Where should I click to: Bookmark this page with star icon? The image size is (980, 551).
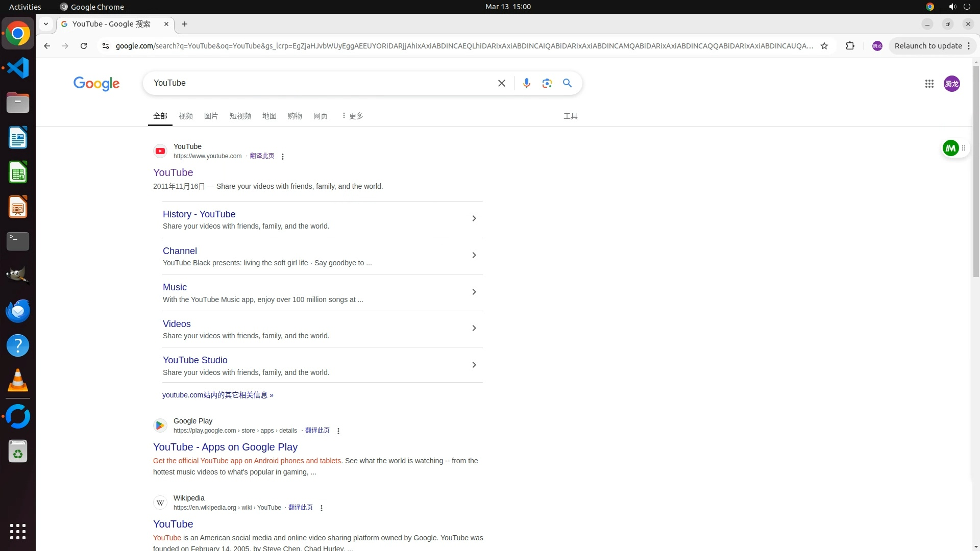[x=824, y=46]
